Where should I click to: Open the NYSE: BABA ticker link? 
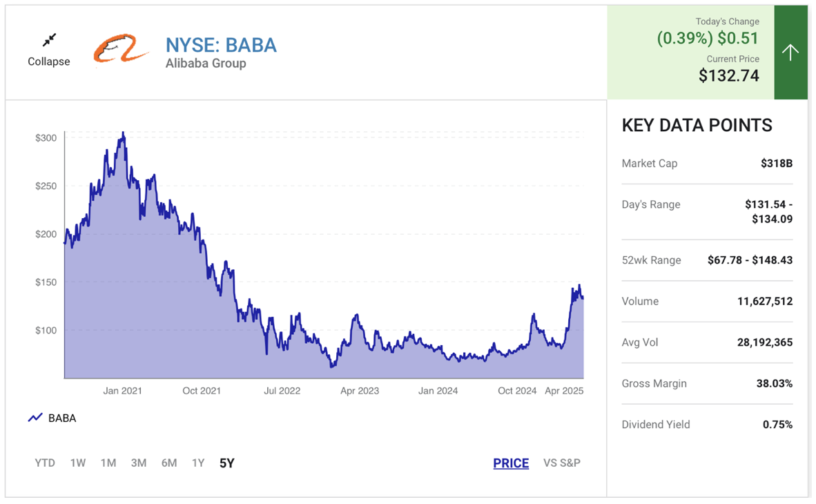(221, 45)
